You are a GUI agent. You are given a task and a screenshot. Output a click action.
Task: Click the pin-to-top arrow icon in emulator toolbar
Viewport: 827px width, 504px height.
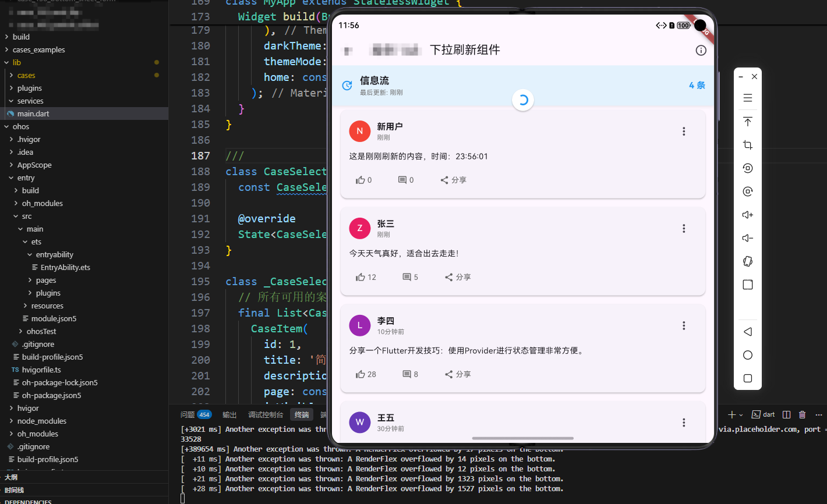click(x=748, y=122)
